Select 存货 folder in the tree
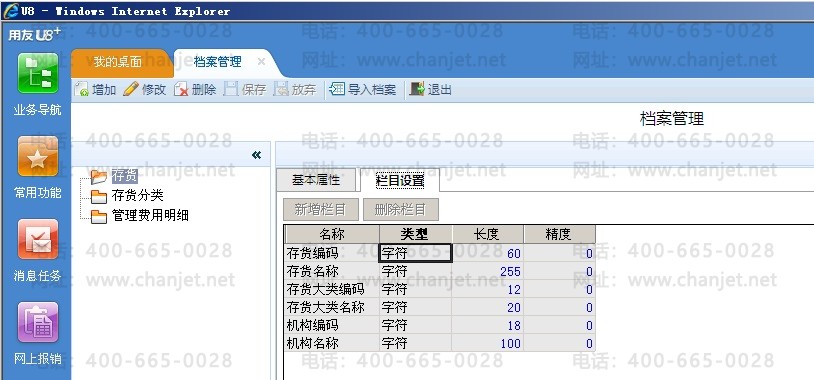814x380 pixels. tap(125, 176)
